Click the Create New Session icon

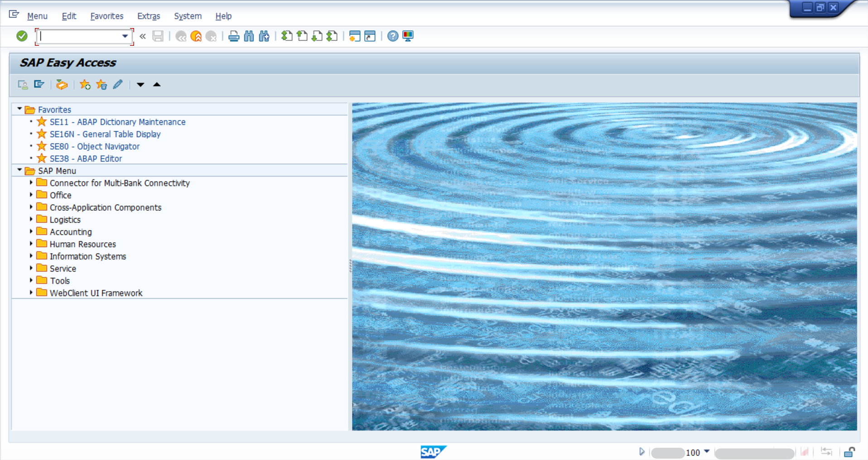[355, 36]
